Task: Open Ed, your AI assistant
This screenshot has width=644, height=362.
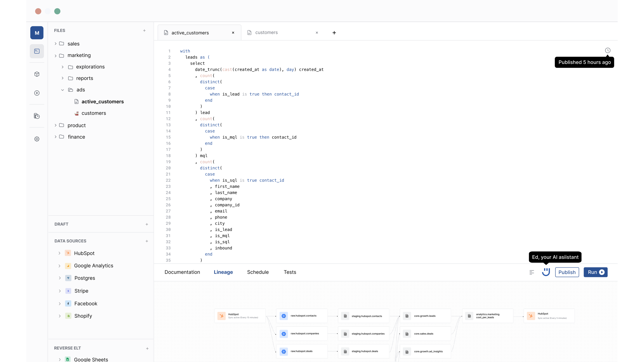Action: pyautogui.click(x=546, y=272)
